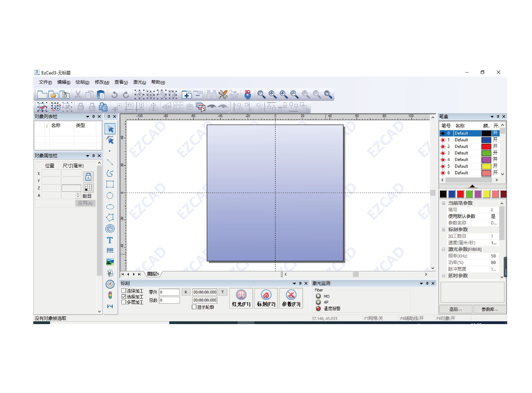Viewport: 532px width, 393px height.
Task: Click the 3D ball toolbar icon
Action: [x=247, y=95]
